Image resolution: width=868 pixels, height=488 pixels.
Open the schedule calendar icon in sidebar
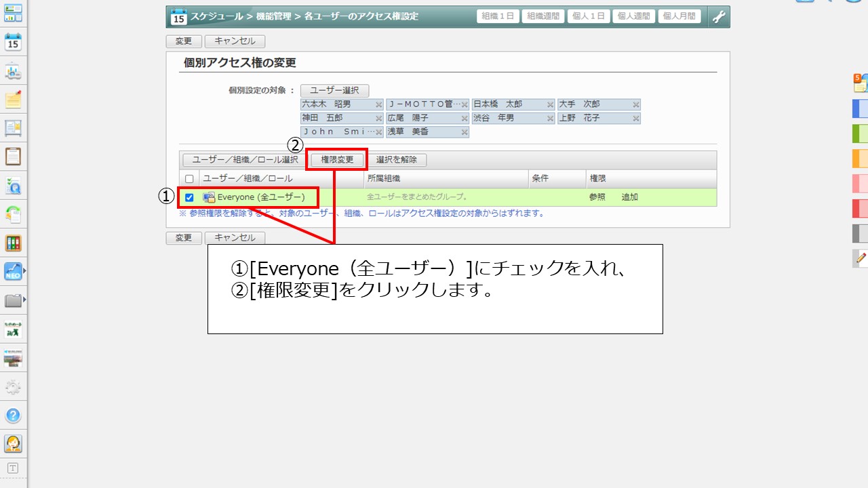coord(13,42)
